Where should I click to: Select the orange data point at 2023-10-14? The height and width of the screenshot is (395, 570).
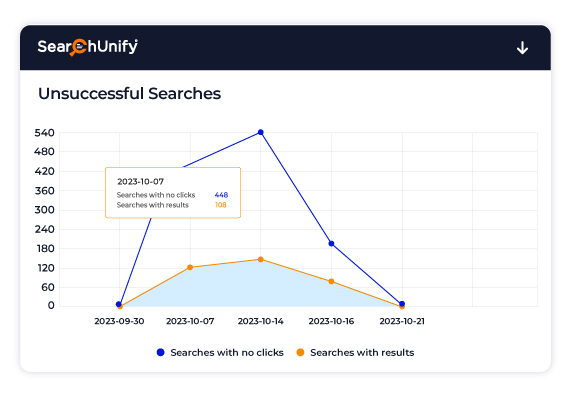261,259
